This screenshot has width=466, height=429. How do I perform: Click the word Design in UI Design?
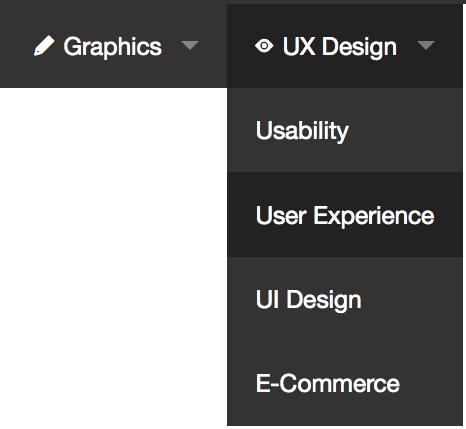(324, 300)
